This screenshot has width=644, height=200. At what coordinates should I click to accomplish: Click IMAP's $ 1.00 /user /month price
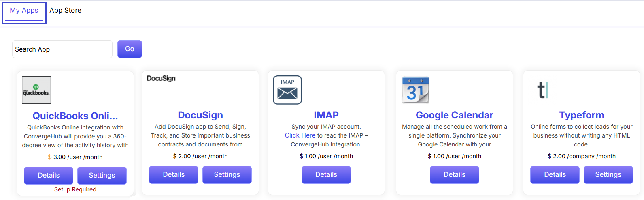pyautogui.click(x=326, y=156)
